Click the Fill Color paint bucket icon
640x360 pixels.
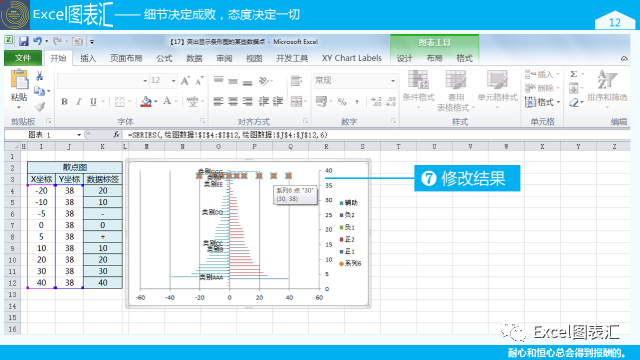(146, 101)
